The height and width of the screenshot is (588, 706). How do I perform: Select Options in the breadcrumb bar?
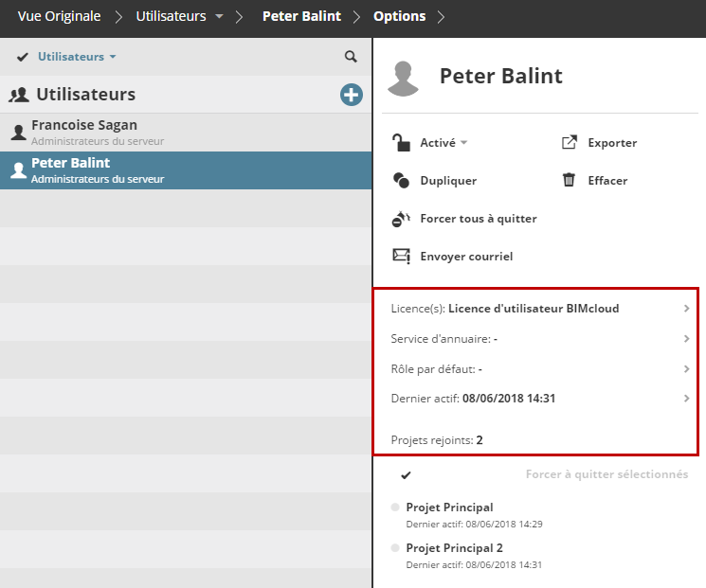pyautogui.click(x=399, y=16)
